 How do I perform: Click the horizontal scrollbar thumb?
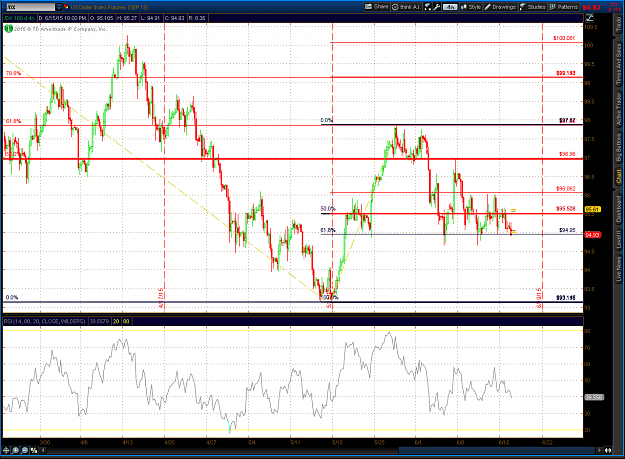tap(497, 450)
